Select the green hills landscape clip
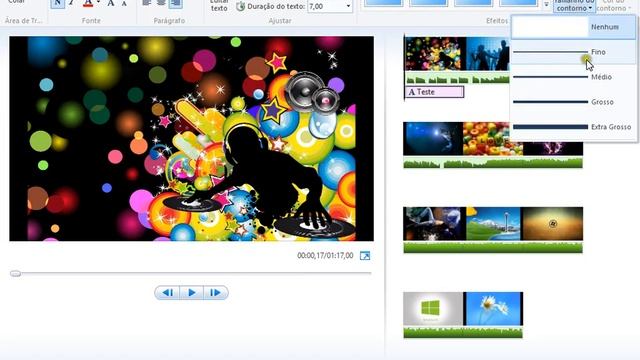 pos(493,224)
